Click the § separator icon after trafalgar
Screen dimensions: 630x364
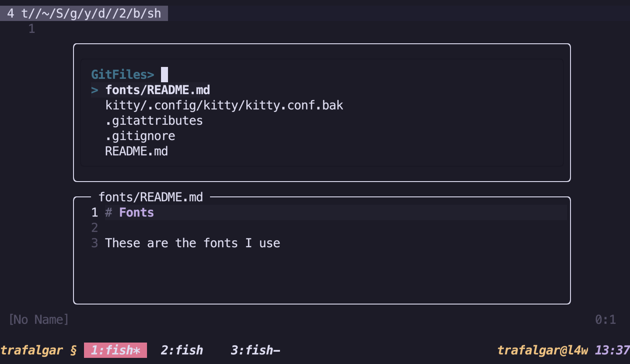point(72,350)
